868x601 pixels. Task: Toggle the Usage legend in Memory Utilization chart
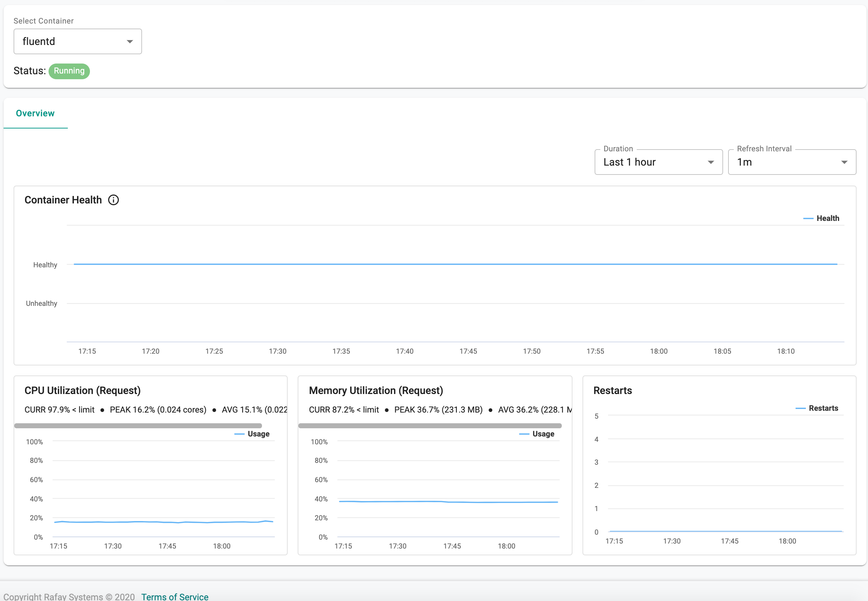coord(537,434)
